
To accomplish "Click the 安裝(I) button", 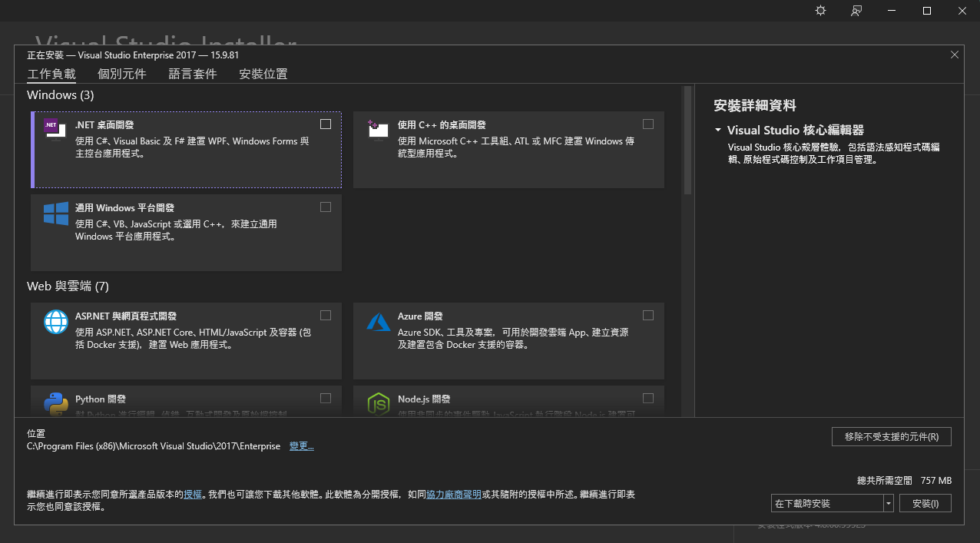I will click(x=925, y=504).
